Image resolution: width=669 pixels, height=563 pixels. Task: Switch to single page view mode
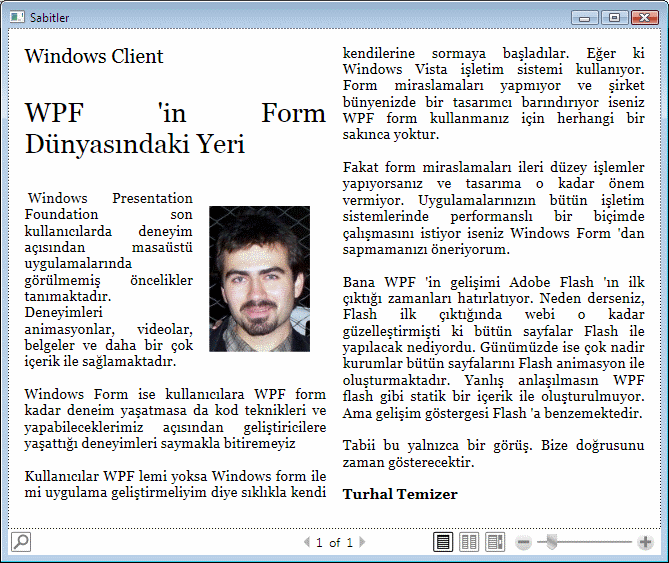click(x=443, y=542)
